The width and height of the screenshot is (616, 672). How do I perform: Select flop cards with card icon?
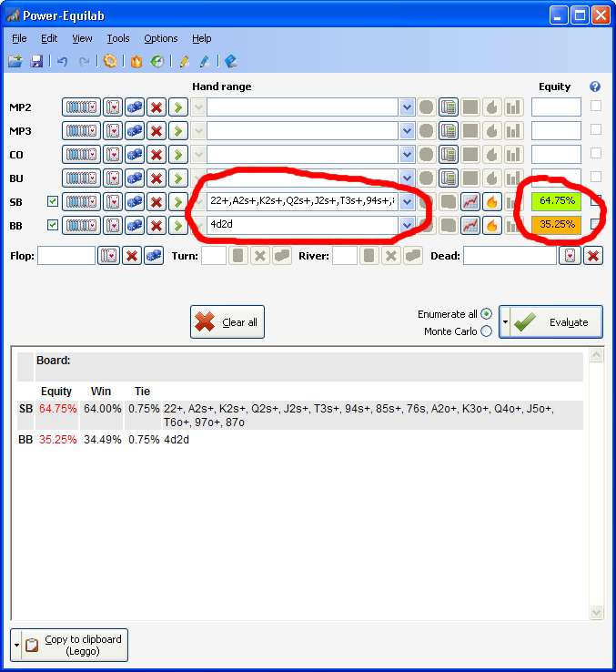[109, 256]
